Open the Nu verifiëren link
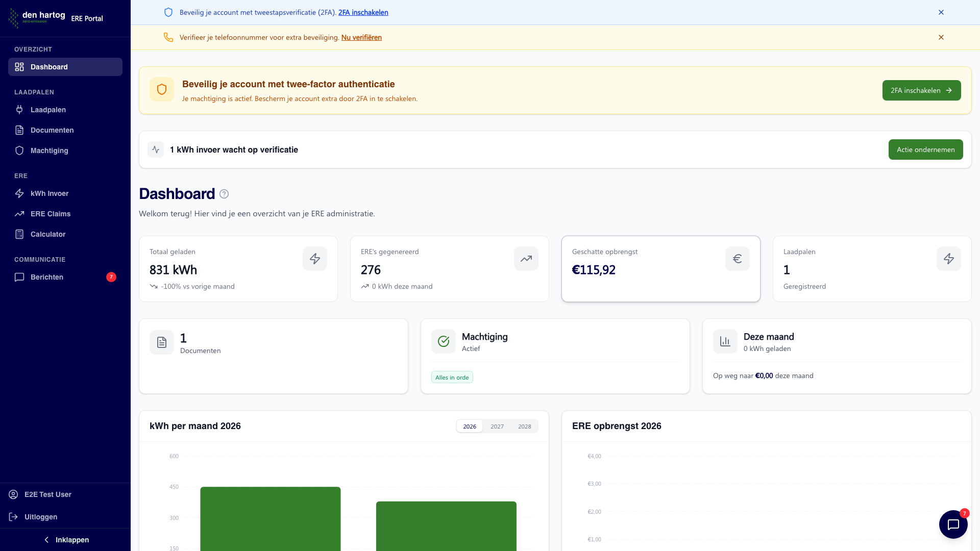The width and height of the screenshot is (980, 551). point(361,37)
